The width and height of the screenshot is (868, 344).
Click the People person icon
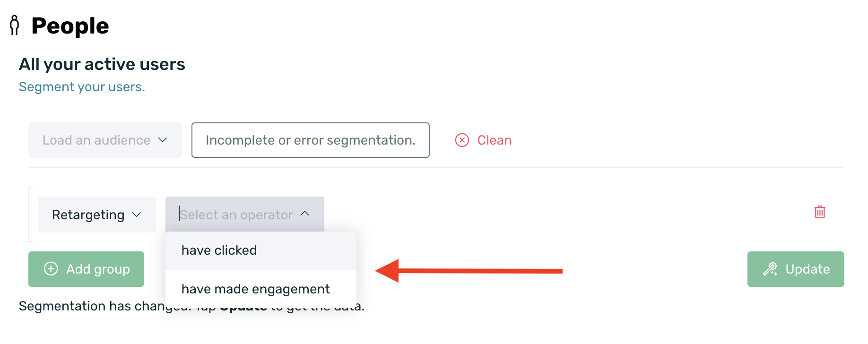click(x=15, y=25)
